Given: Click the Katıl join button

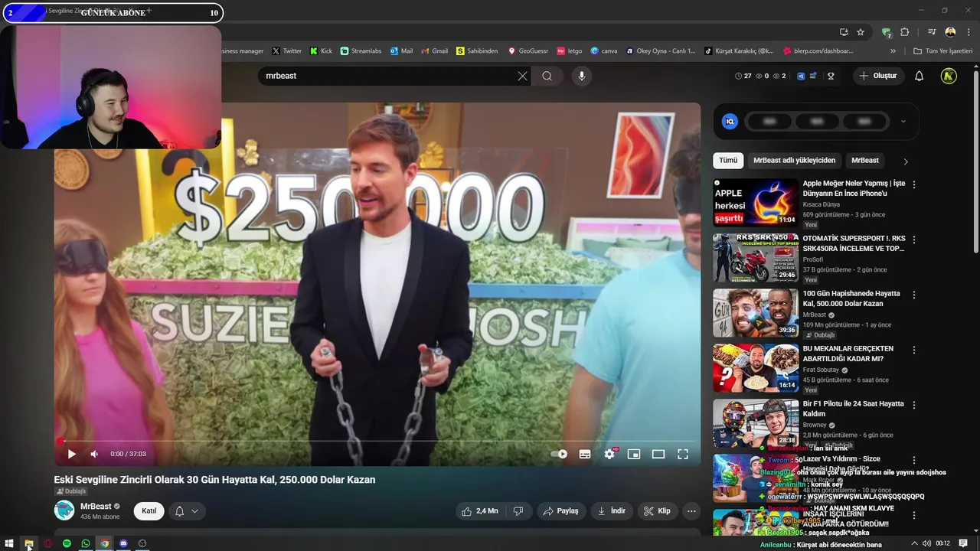Looking at the screenshot, I should point(149,511).
